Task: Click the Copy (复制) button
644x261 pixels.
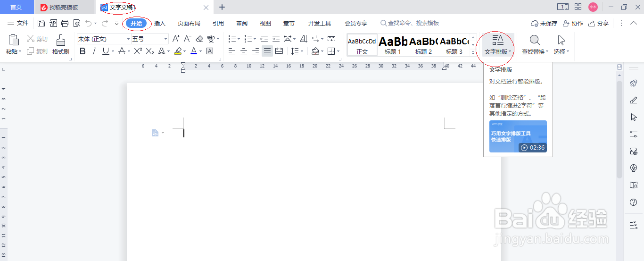Action: (38, 51)
